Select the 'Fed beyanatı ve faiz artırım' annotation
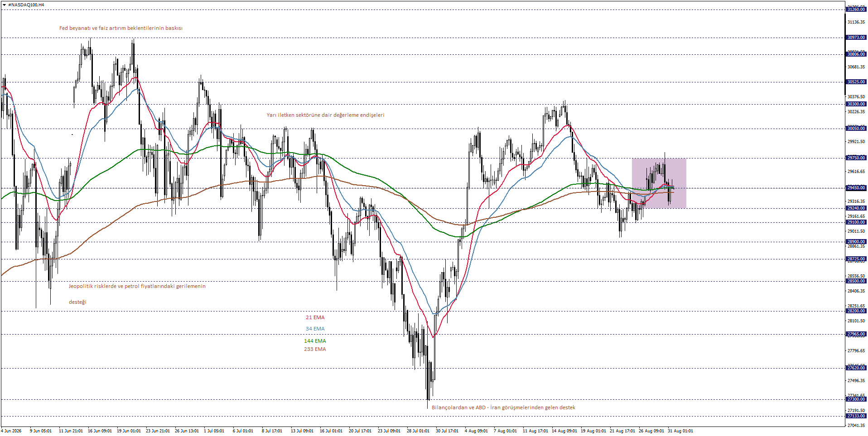This screenshot has height=436, width=868. click(x=121, y=28)
